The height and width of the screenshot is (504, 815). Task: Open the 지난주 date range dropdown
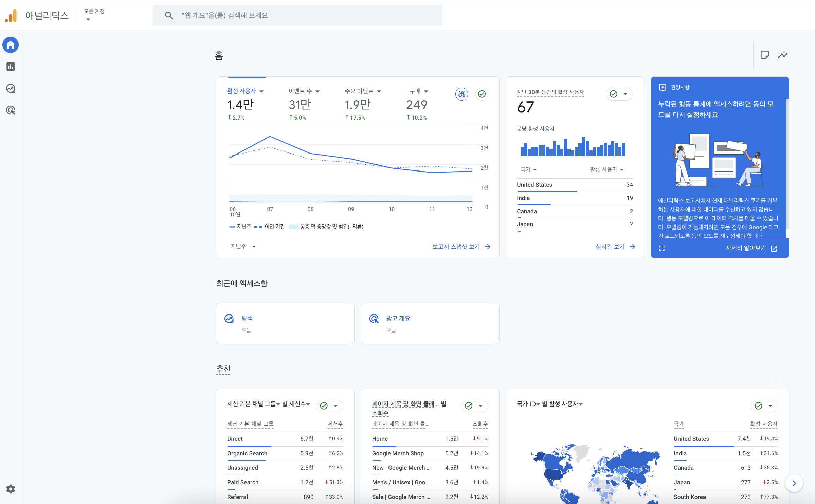[x=243, y=246]
